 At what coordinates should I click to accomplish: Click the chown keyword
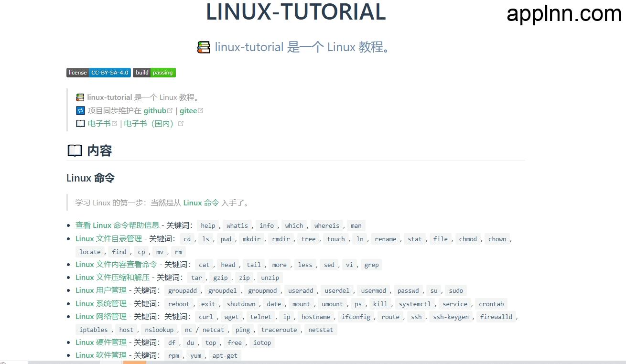pos(497,239)
